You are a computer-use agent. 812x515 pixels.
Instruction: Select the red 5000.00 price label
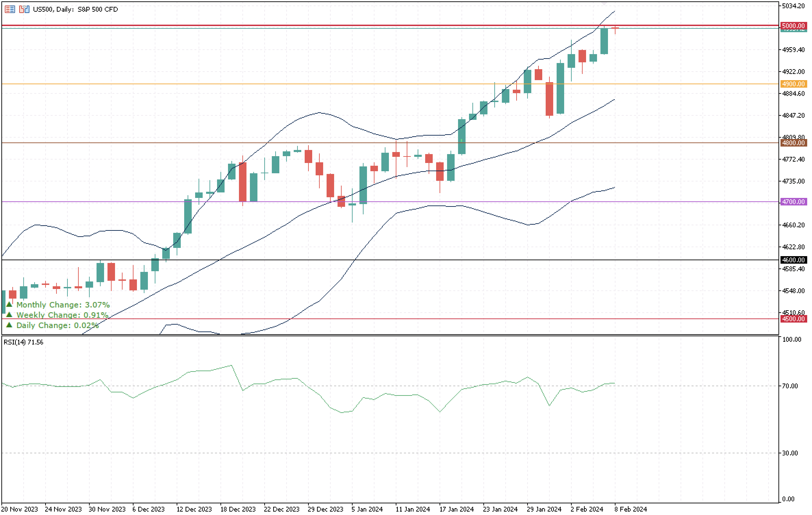point(794,26)
